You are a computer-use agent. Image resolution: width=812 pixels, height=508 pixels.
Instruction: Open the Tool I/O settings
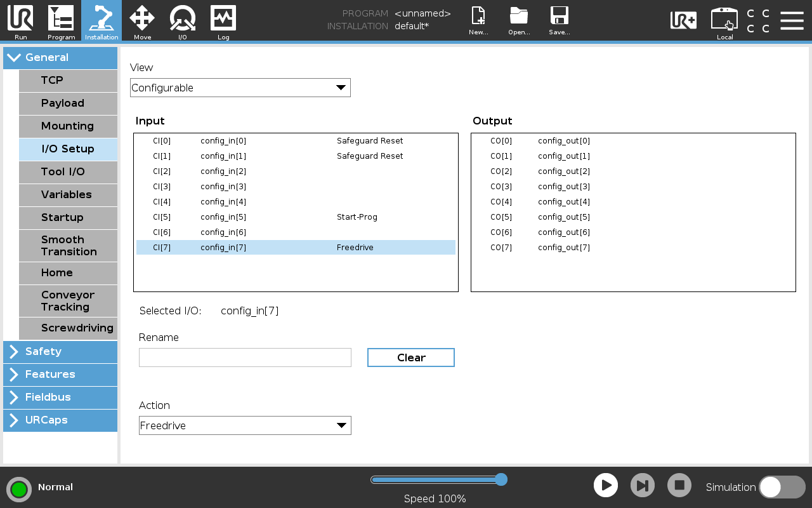(x=68, y=172)
